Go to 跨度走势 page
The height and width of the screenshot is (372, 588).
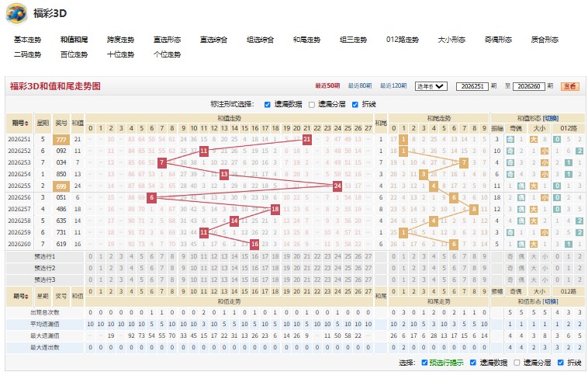click(120, 40)
